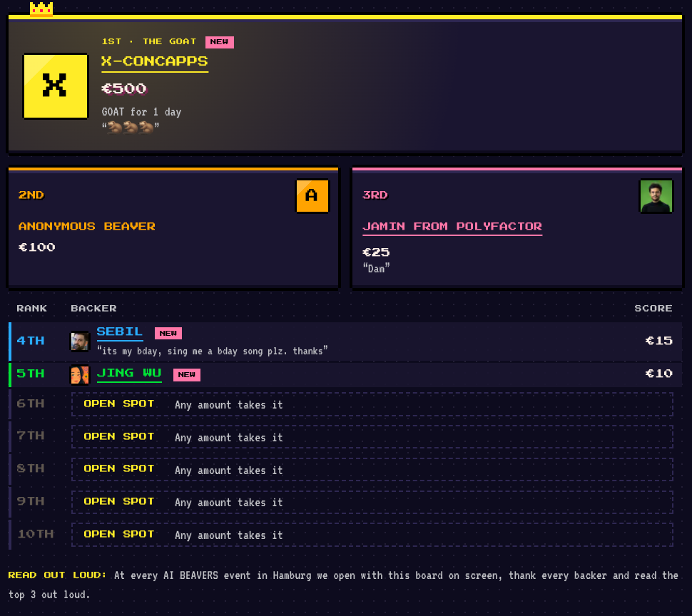Click the RANK column header
Viewport: 692px width, 616px height.
click(32, 309)
